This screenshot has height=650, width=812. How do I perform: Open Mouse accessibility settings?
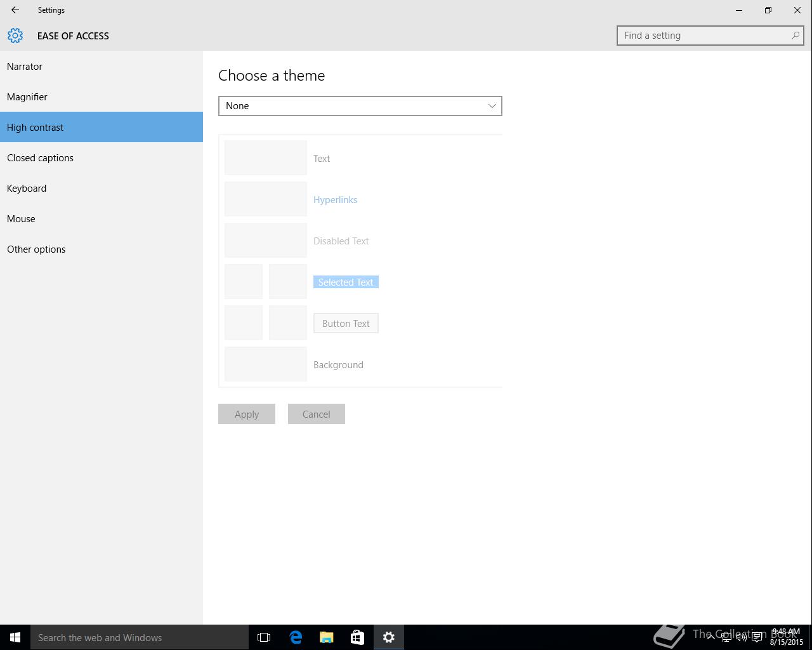pos(101,218)
